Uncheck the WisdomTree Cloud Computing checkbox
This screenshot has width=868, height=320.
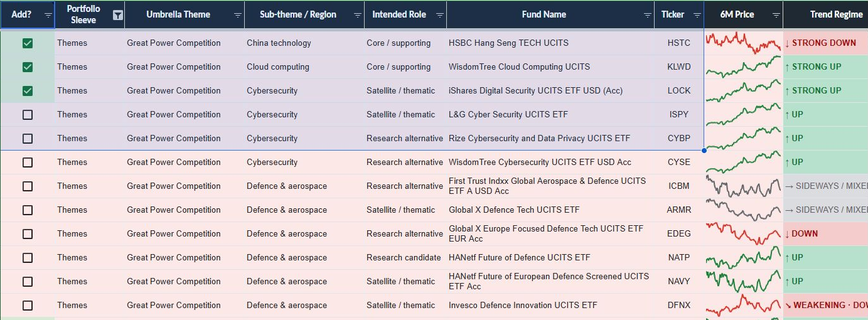(x=28, y=67)
